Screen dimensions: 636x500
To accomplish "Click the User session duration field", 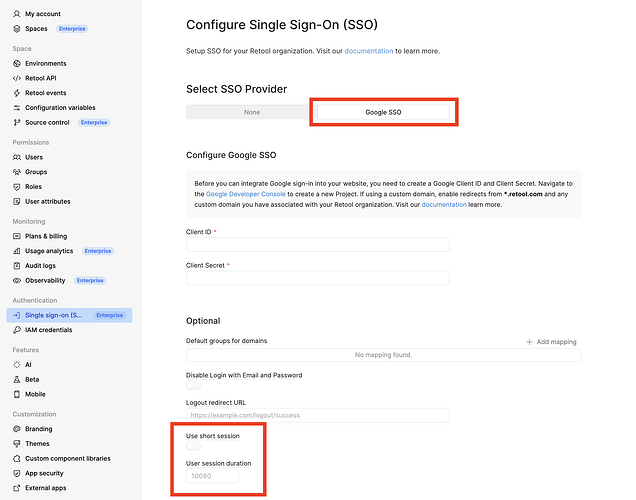I will (x=212, y=476).
